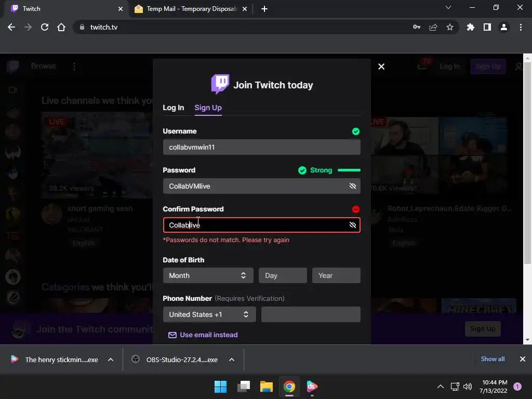Focus the Username input field
This screenshot has height=399, width=532.
pyautogui.click(x=262, y=147)
